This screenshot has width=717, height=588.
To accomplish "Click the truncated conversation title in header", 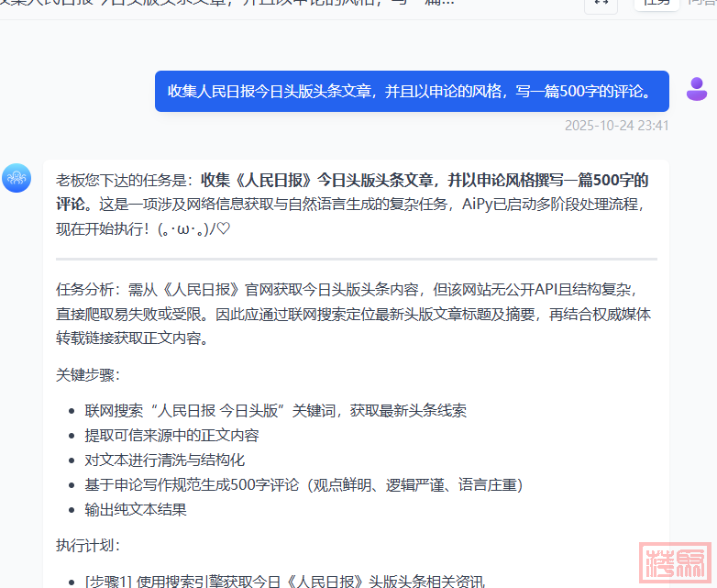I will (x=229, y=4).
